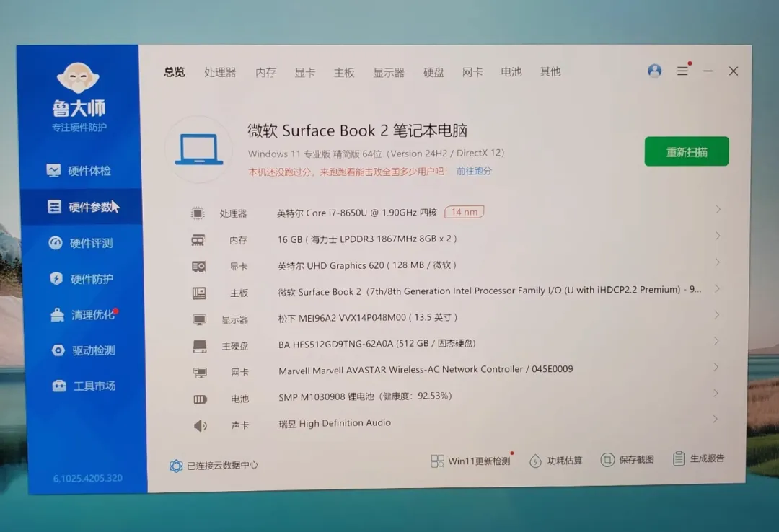Click version number 6.1025.4205.320
The image size is (779, 532).
point(88,478)
